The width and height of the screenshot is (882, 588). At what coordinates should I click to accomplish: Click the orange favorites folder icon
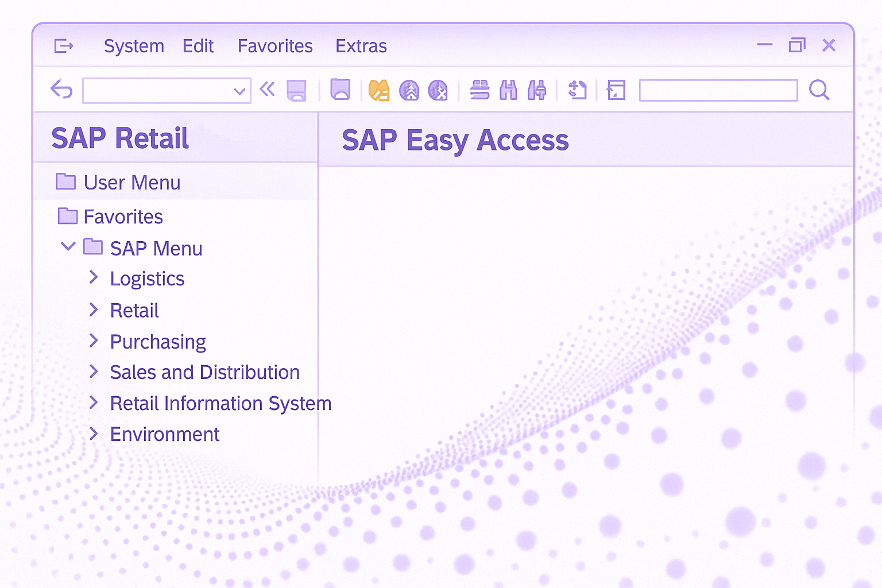click(379, 90)
